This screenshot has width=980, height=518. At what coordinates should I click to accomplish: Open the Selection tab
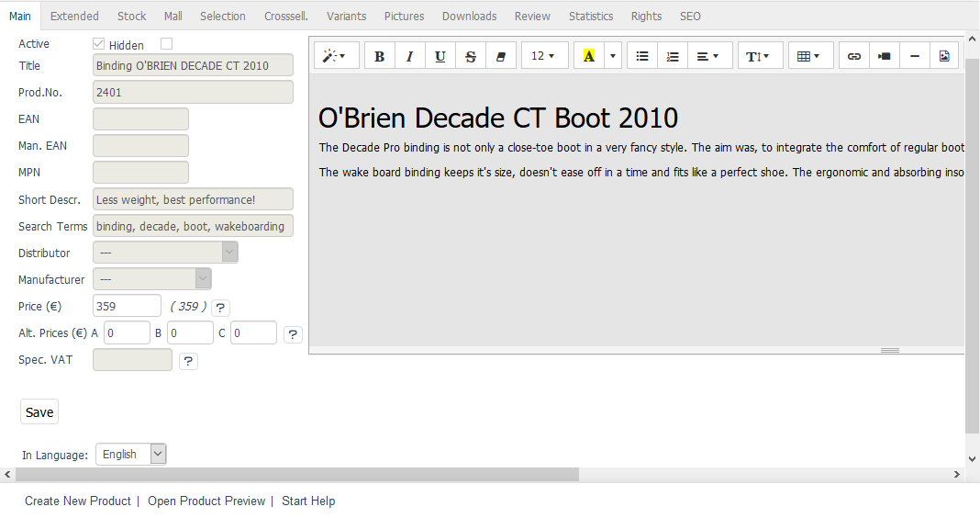(222, 17)
